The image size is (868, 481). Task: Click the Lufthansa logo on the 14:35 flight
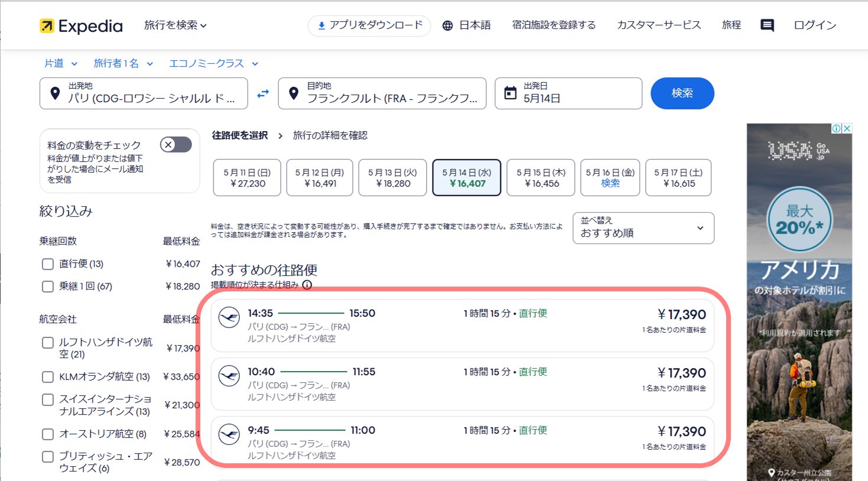coord(229,318)
